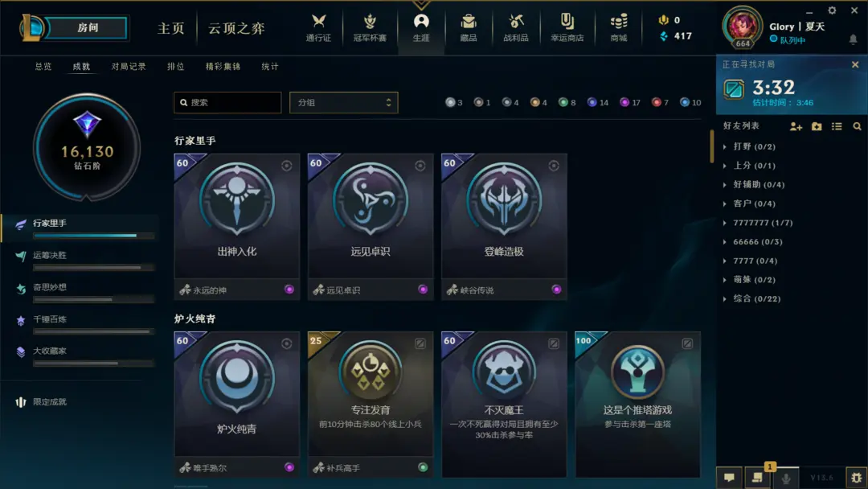The width and height of the screenshot is (868, 489).
Task: Open the 冠军杯赛 clash icon
Action: tap(370, 27)
